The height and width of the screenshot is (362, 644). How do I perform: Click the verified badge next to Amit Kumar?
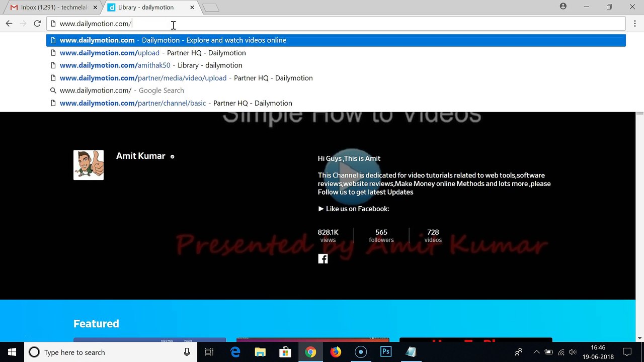(x=172, y=156)
